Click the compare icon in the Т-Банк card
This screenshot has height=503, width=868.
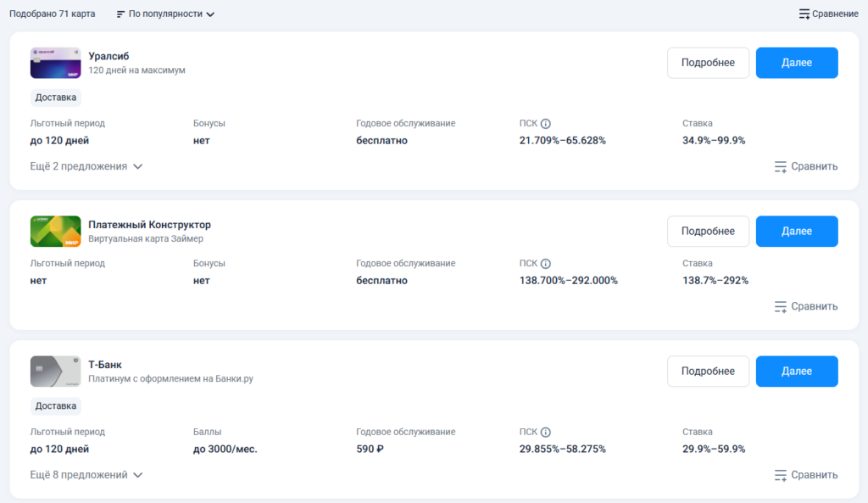[781, 475]
